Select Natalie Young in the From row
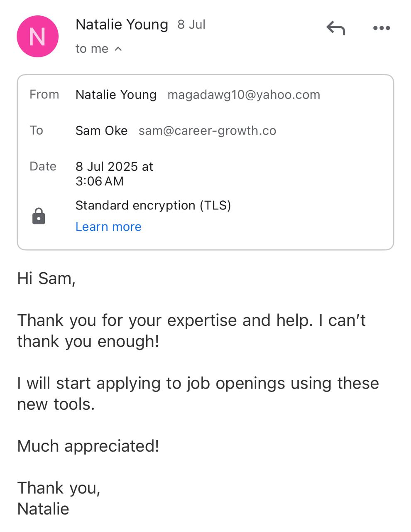The height and width of the screenshot is (532, 411). [116, 94]
